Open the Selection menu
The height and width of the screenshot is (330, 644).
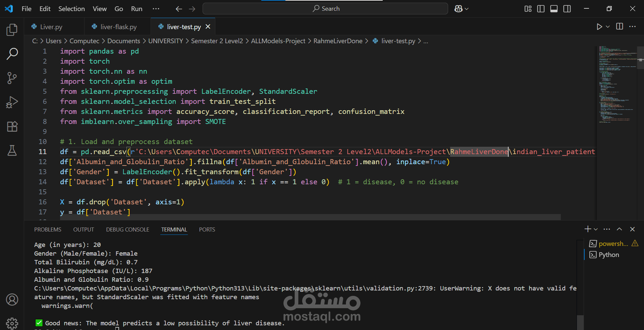pyautogui.click(x=71, y=9)
